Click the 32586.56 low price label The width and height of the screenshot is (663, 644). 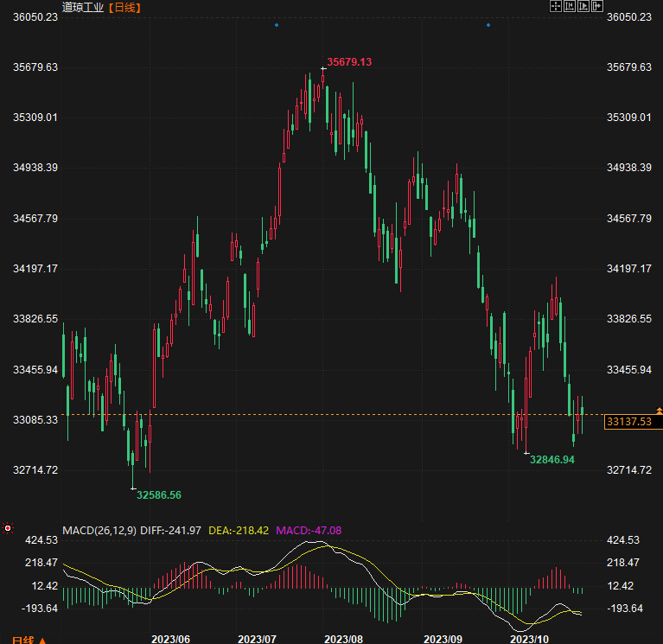pyautogui.click(x=159, y=495)
